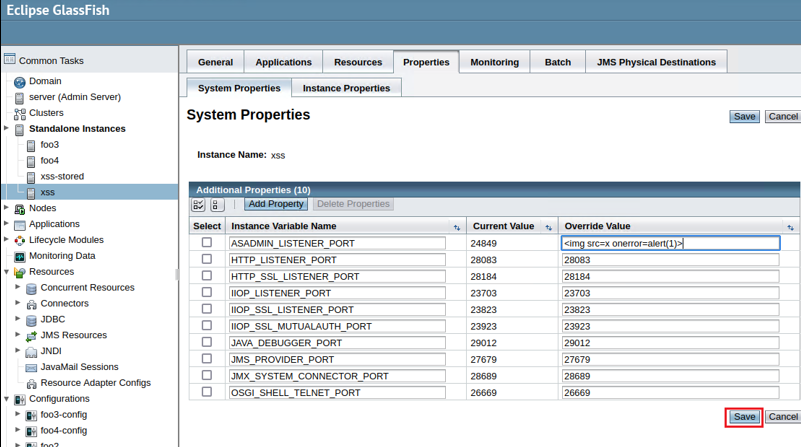Open the General tab
The height and width of the screenshot is (447, 801).
pos(216,62)
